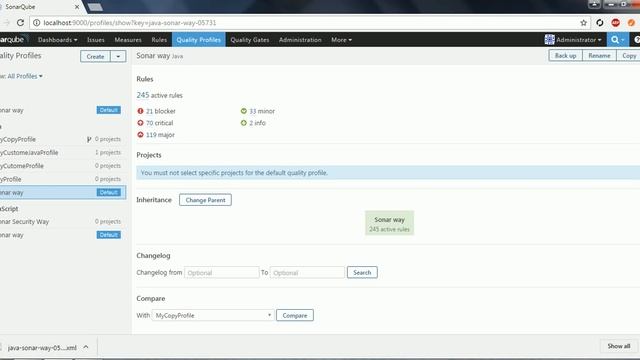Image resolution: width=640 pixels, height=360 pixels.
Task: Open the Dashboards dropdown menu
Action: point(58,40)
